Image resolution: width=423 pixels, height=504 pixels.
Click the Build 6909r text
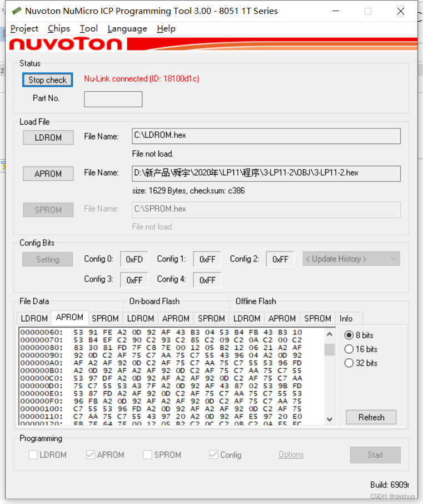(390, 485)
